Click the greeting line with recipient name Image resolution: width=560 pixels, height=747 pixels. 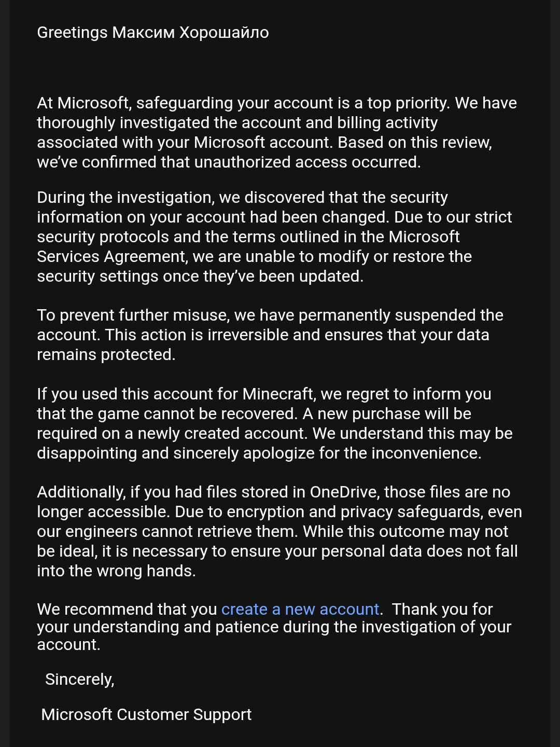tap(153, 32)
